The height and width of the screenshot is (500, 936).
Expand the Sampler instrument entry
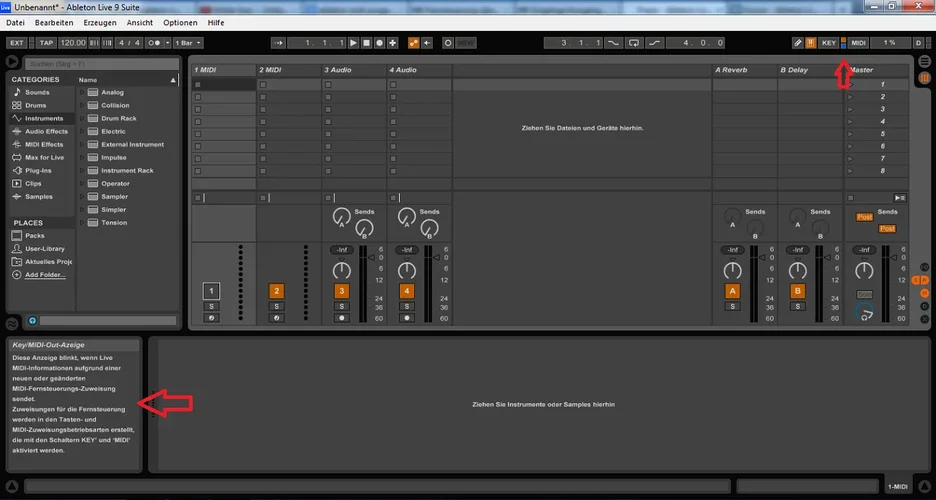(82, 197)
